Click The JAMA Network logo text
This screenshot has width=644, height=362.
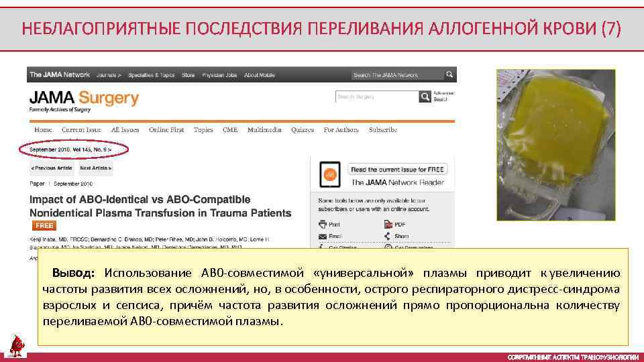coord(60,74)
